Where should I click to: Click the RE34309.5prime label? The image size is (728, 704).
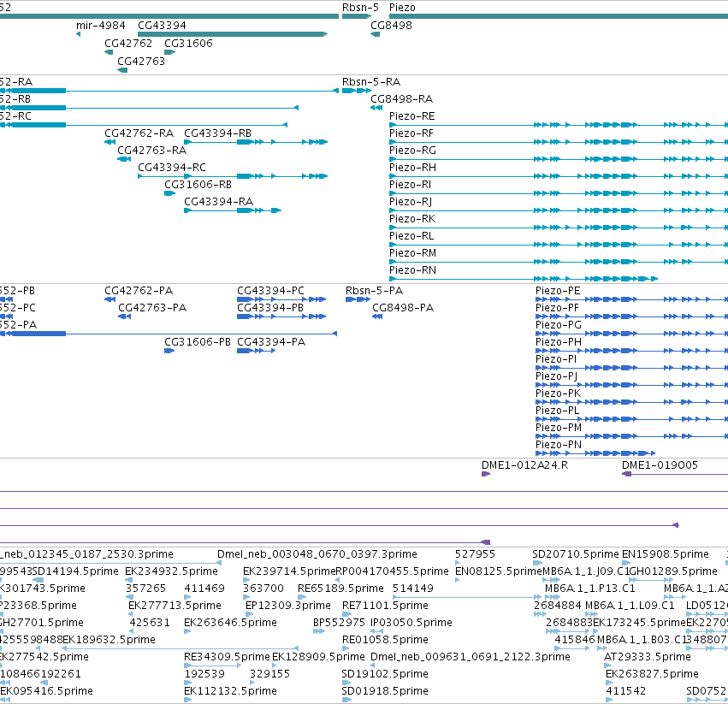(227, 657)
